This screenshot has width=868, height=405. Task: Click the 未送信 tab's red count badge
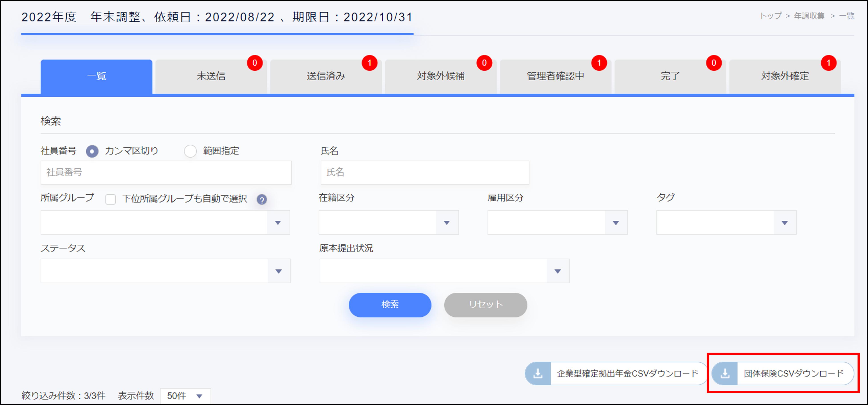tap(255, 63)
